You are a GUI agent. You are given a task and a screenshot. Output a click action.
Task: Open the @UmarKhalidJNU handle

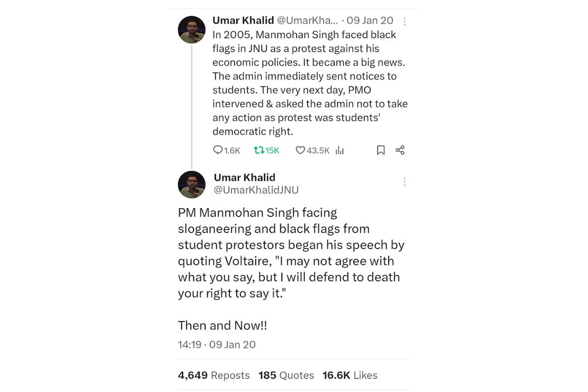point(256,190)
